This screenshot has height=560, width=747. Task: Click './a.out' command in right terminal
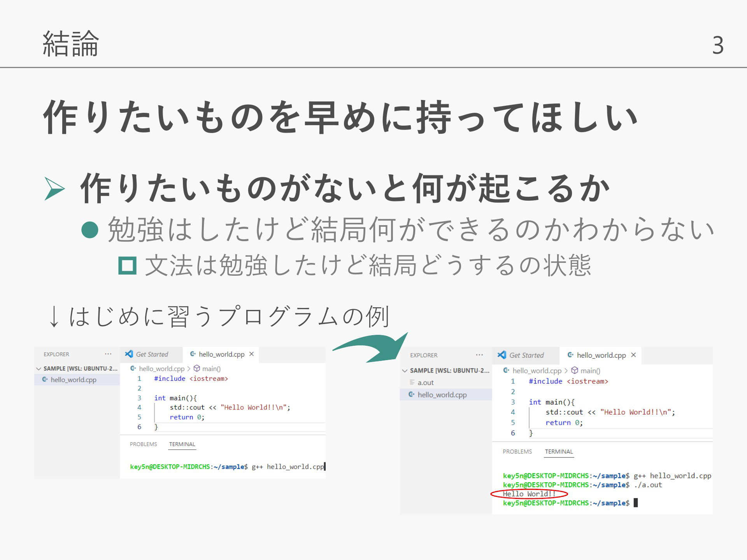[648, 485]
